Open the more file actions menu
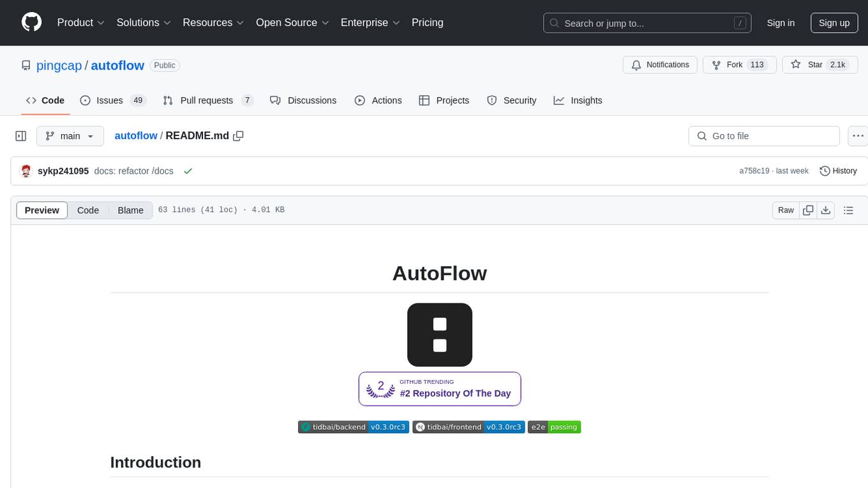 click(x=858, y=136)
